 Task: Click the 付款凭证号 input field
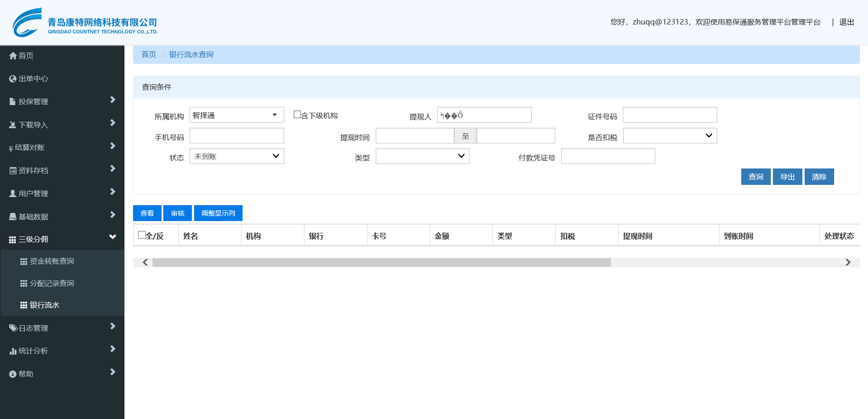pos(608,156)
